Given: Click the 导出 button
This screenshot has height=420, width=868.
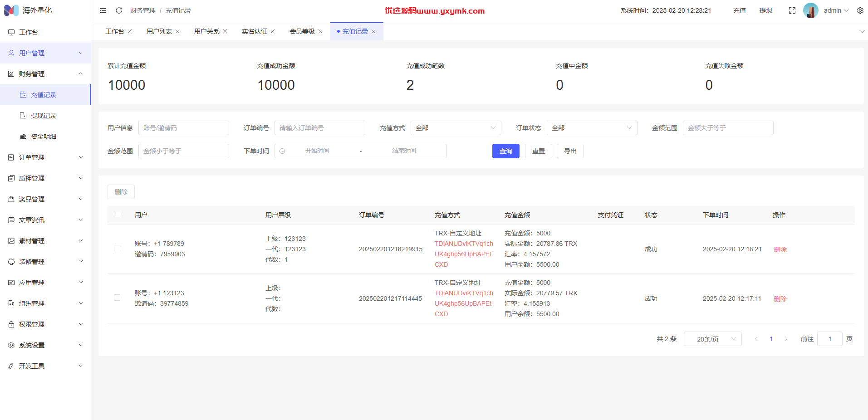Looking at the screenshot, I should [x=570, y=151].
